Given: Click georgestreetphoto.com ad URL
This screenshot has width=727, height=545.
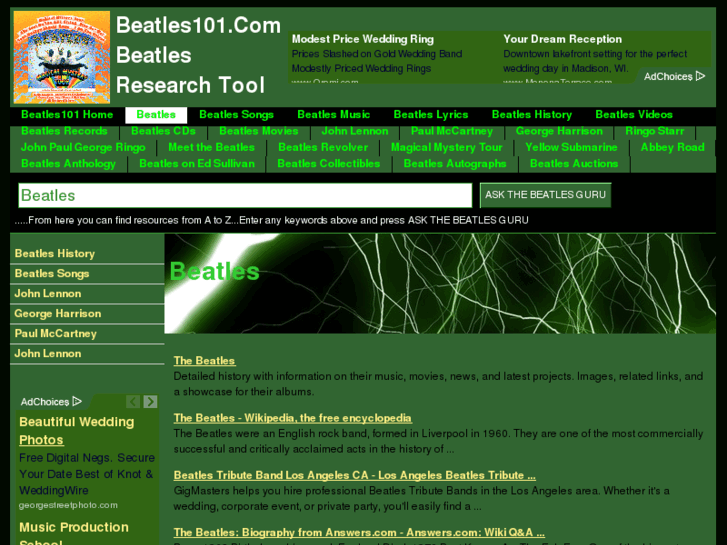Looking at the screenshot, I should click(x=68, y=505).
